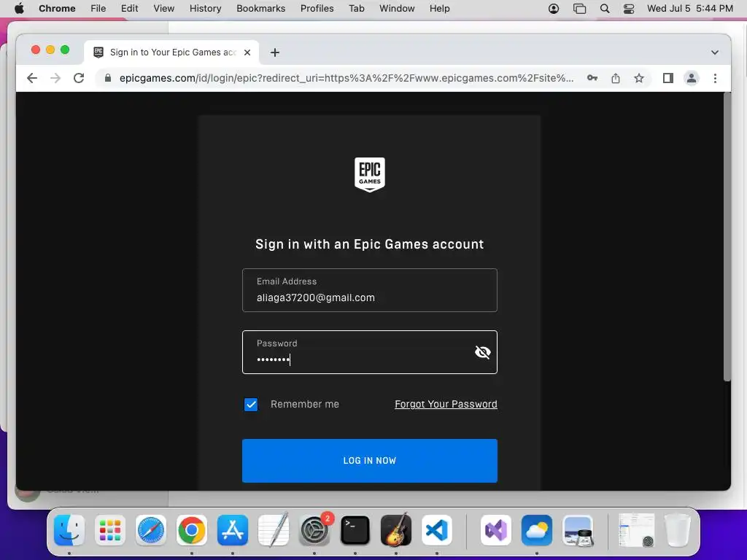Expand the tab search chevron
Viewport: 747px width, 560px height.
tap(715, 52)
